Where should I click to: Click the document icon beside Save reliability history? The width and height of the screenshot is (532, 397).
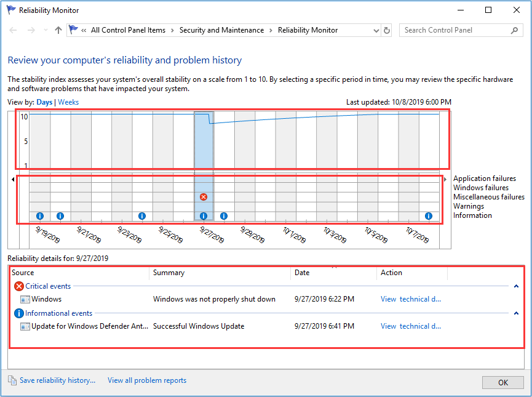point(12,380)
